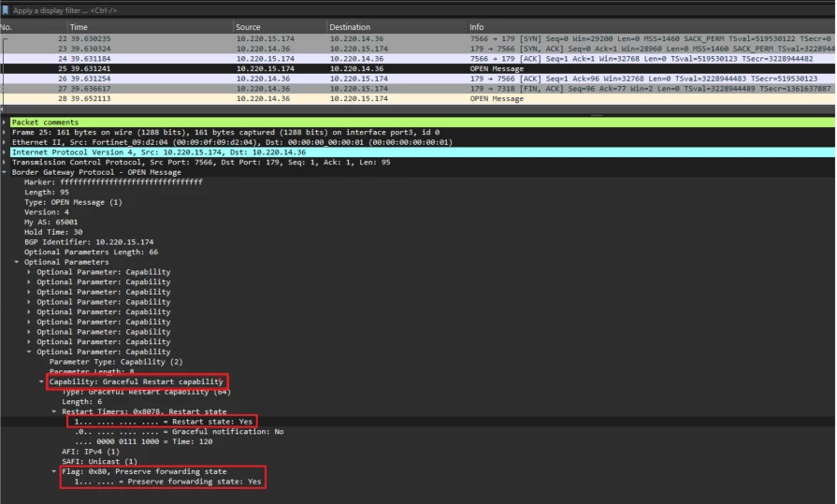Select the 'Preserve forwarding state: Yes' bit row
Viewport: 837px width, 504px height.
point(167,482)
